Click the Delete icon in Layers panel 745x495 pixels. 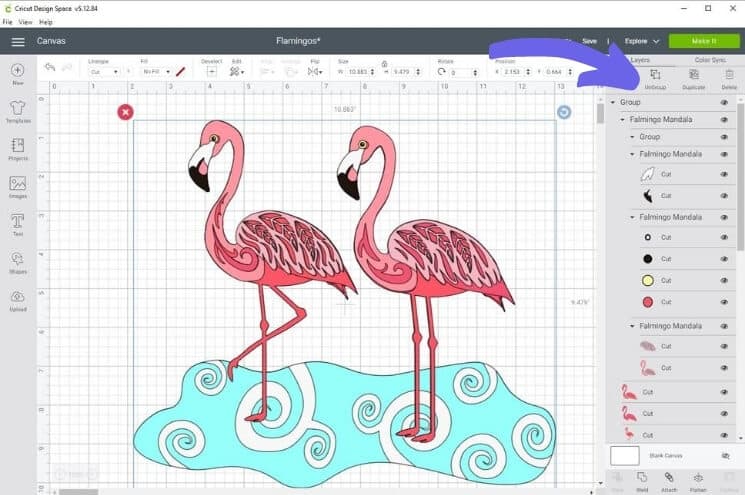(x=729, y=75)
